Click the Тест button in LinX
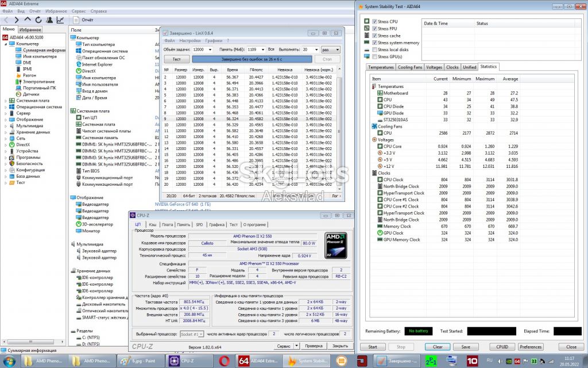The height and width of the screenshot is (368, 588). [x=177, y=59]
